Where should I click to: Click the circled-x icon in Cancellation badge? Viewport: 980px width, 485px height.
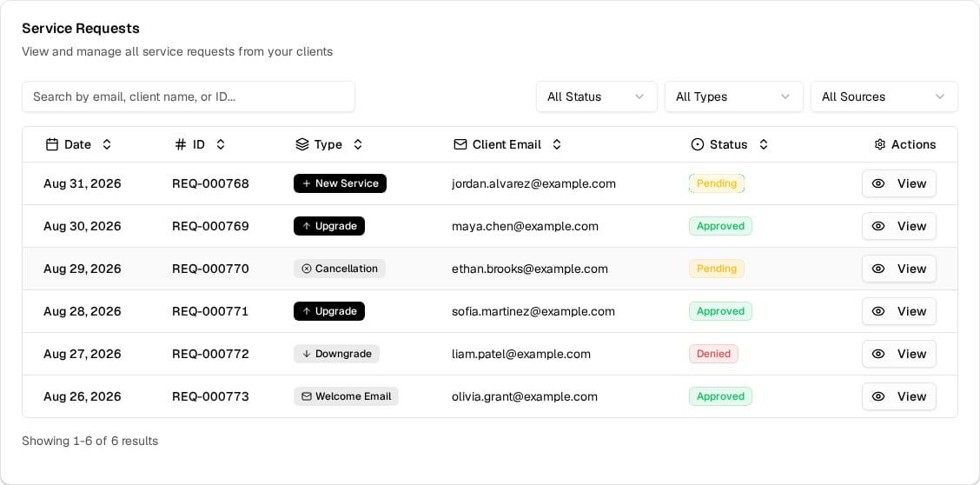coord(306,269)
